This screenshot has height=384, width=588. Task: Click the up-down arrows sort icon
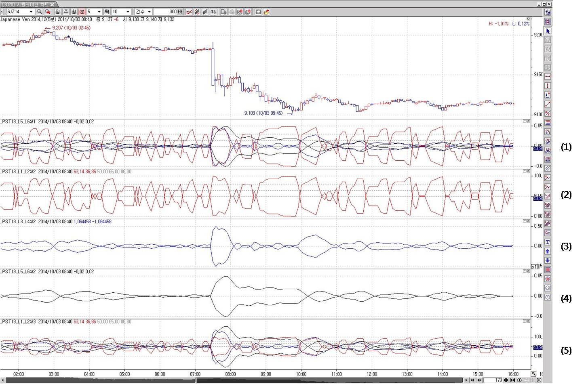click(213, 12)
